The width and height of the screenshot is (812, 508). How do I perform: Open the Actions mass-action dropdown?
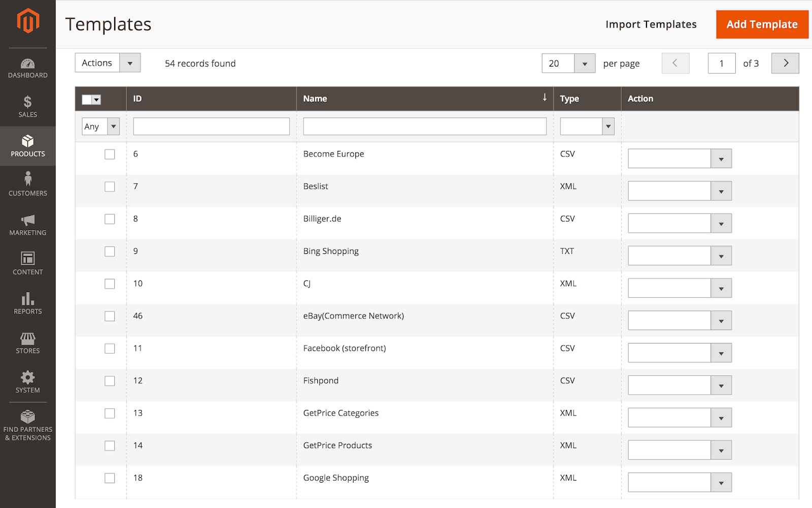pyautogui.click(x=108, y=63)
